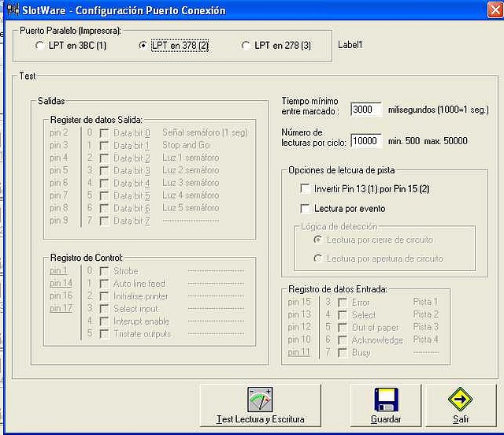Click the 'Stop and Go' label

coord(186,145)
